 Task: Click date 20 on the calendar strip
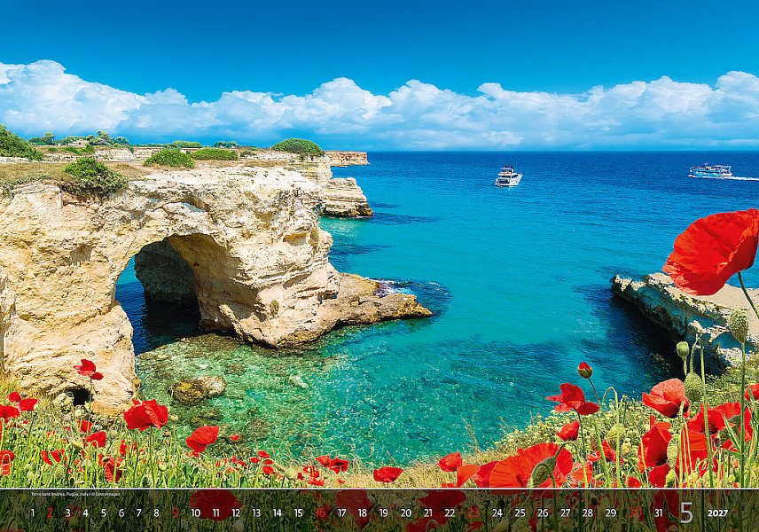coord(406,513)
